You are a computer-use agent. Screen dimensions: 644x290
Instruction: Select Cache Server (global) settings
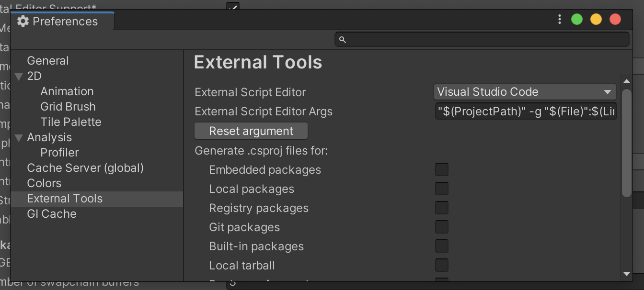pyautogui.click(x=85, y=167)
